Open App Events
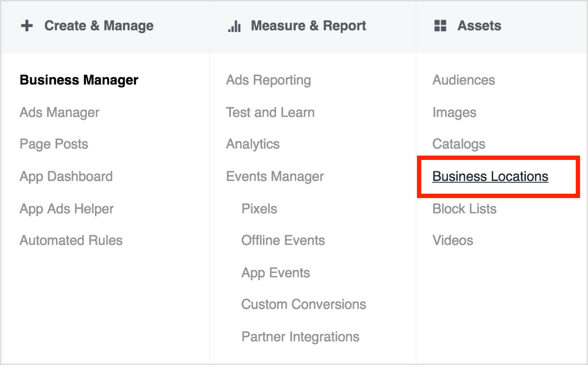This screenshot has width=588, height=365. (276, 273)
